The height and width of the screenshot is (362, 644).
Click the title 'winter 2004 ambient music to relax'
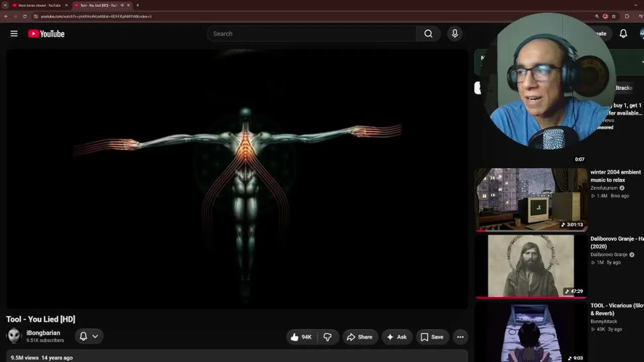tap(616, 176)
